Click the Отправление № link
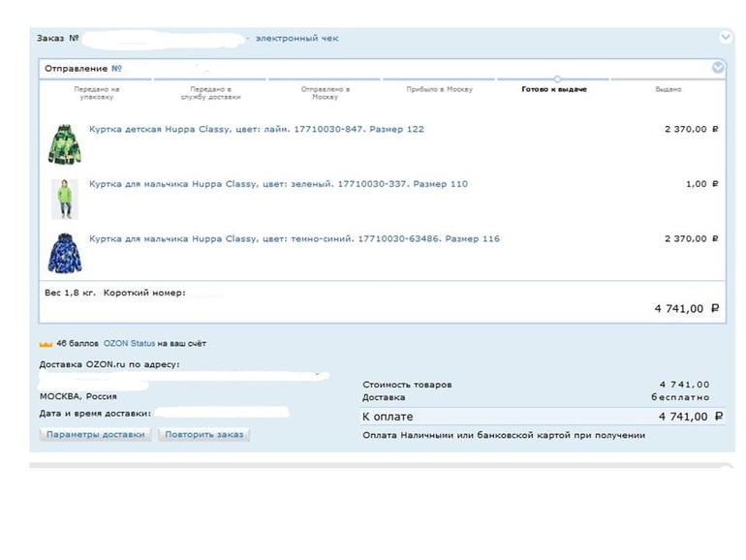 (116, 69)
